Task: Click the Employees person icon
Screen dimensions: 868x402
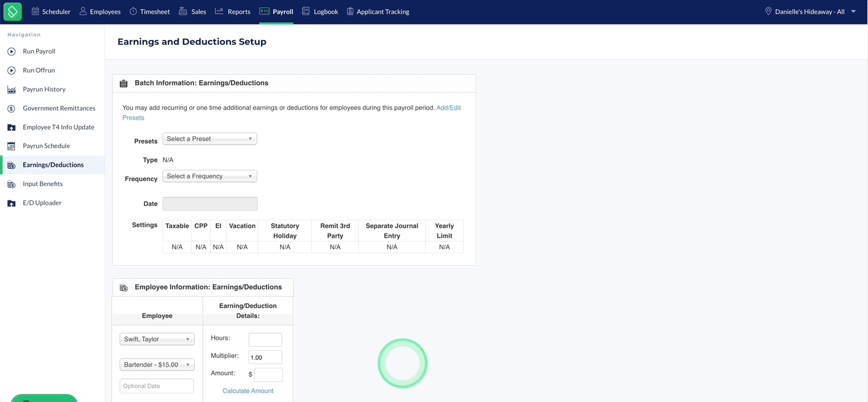Action: (x=83, y=11)
